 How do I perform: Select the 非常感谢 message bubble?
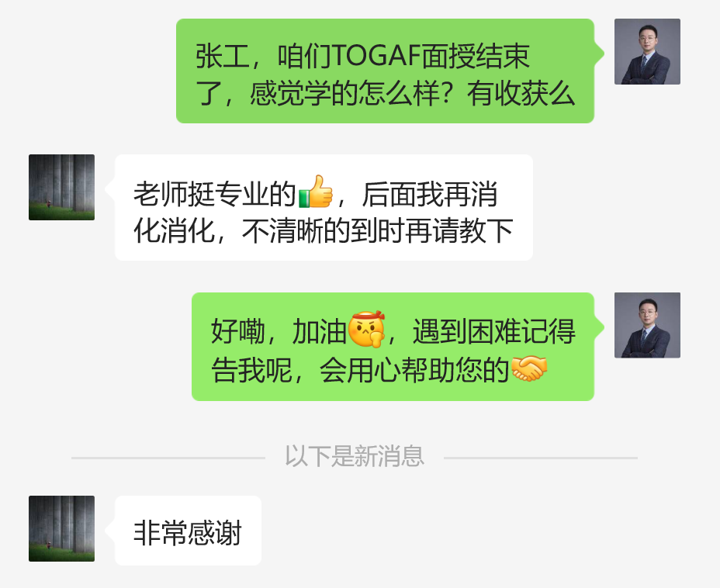(189, 530)
